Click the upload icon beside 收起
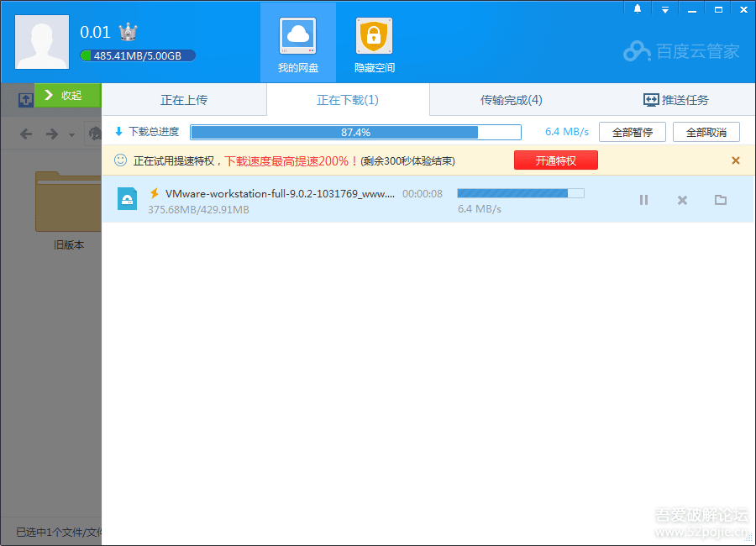The height and width of the screenshot is (546, 756). pos(25,100)
